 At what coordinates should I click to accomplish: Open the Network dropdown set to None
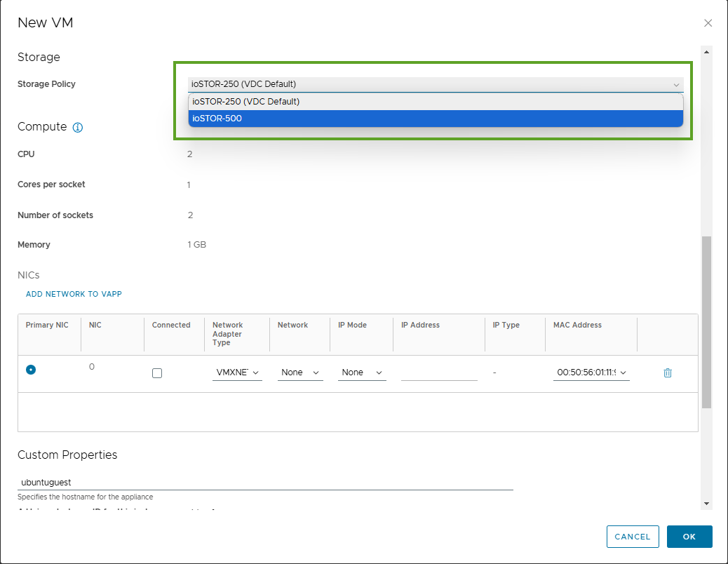pyautogui.click(x=299, y=372)
